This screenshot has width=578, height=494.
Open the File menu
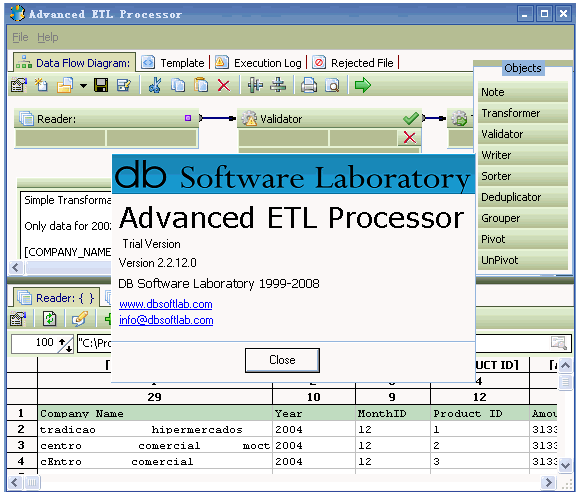coord(20,37)
